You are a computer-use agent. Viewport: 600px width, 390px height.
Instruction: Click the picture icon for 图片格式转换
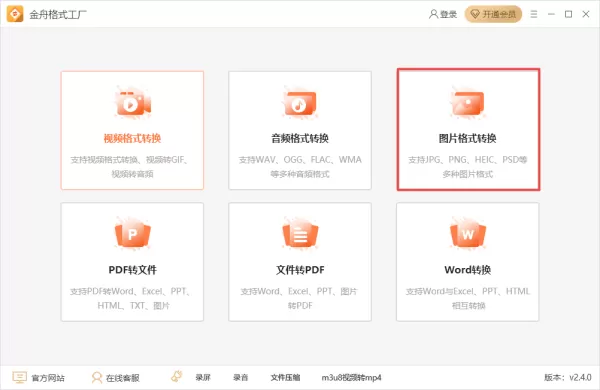click(468, 103)
